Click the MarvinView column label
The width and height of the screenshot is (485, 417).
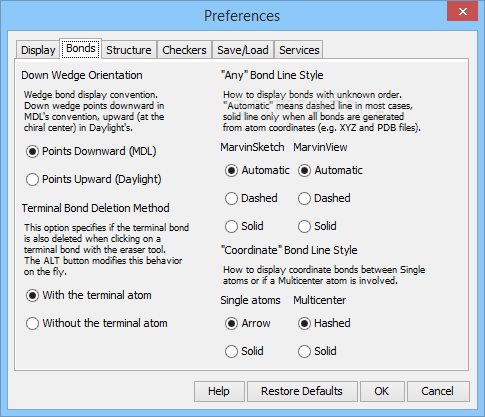click(x=320, y=147)
